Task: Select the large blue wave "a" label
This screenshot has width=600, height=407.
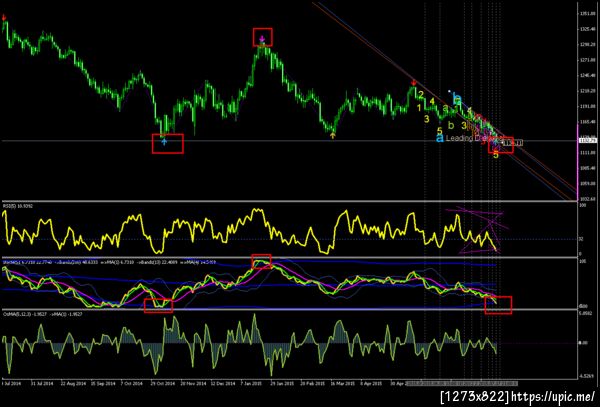Action: click(440, 138)
